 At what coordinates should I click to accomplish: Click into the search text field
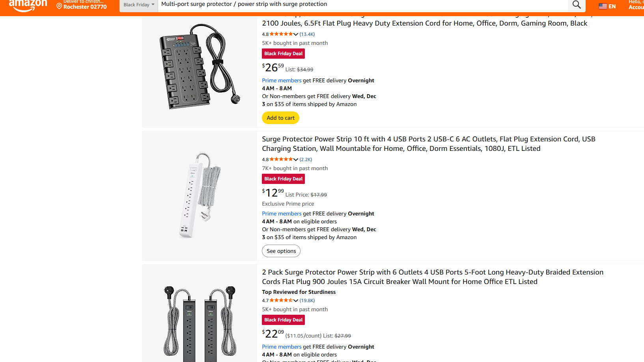[355, 4]
